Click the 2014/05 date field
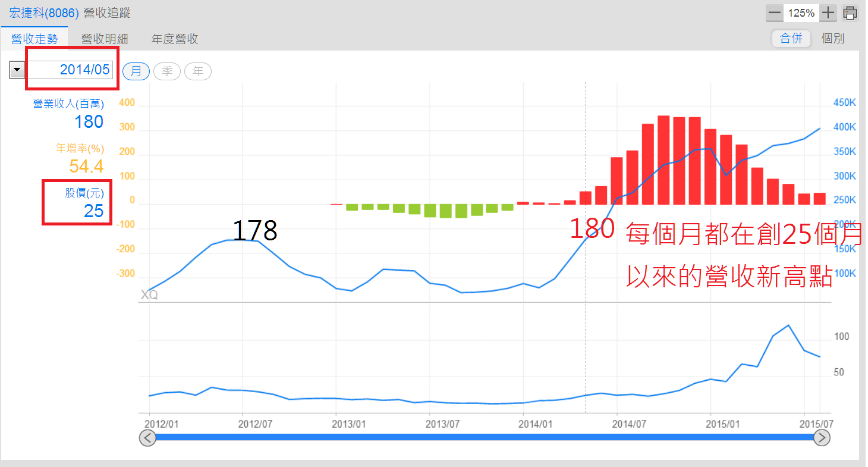The image size is (868, 467). (x=71, y=70)
